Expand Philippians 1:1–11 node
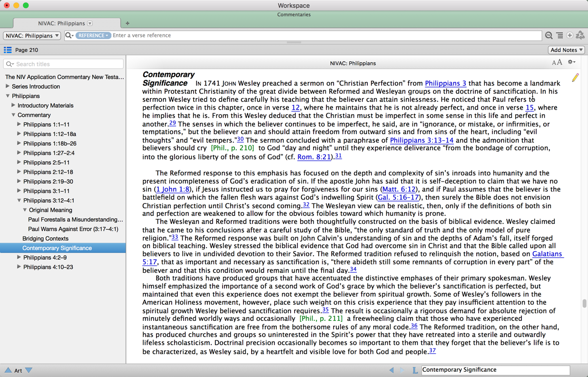This screenshot has height=377, width=588. [x=19, y=125]
